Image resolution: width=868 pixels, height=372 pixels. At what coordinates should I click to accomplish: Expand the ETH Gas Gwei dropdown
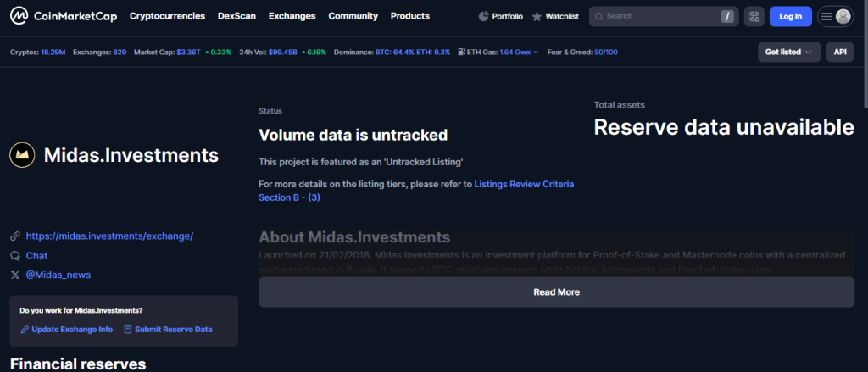pyautogui.click(x=536, y=52)
